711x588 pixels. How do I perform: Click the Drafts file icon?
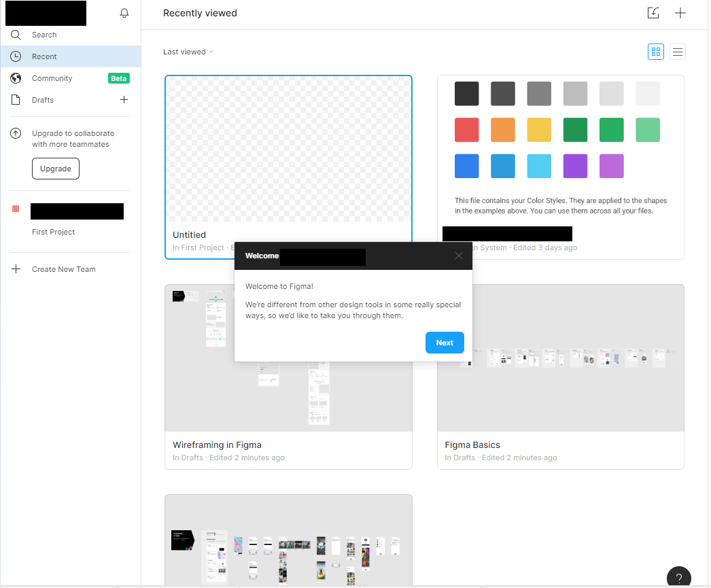16,100
